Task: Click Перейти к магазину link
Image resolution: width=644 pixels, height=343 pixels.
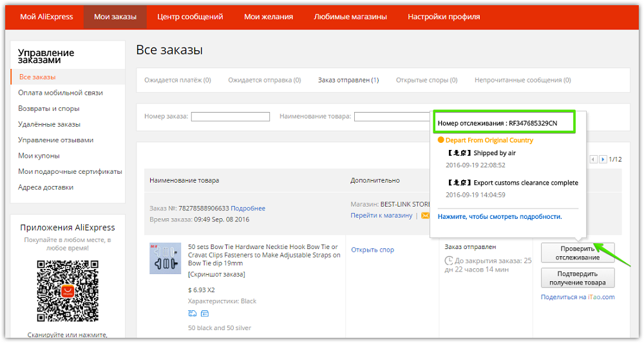Action: point(381,216)
